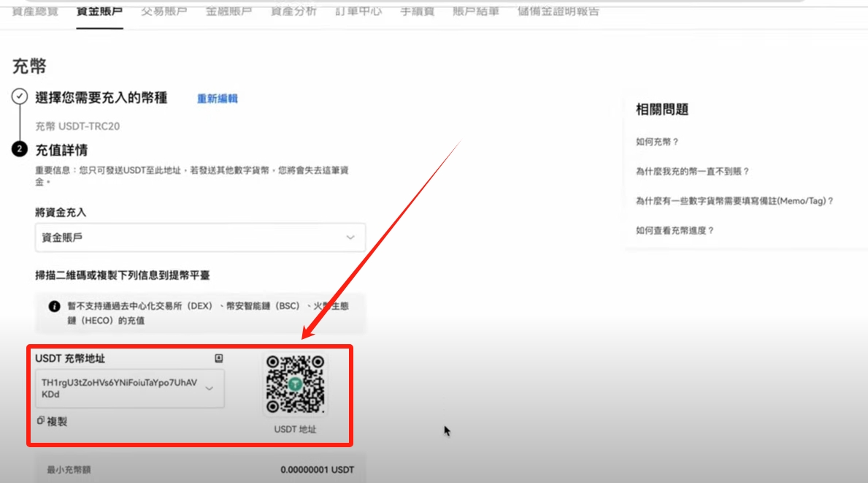Click the 0.00000001 USDT minimum amount
This screenshot has width=868, height=483.
pyautogui.click(x=318, y=470)
